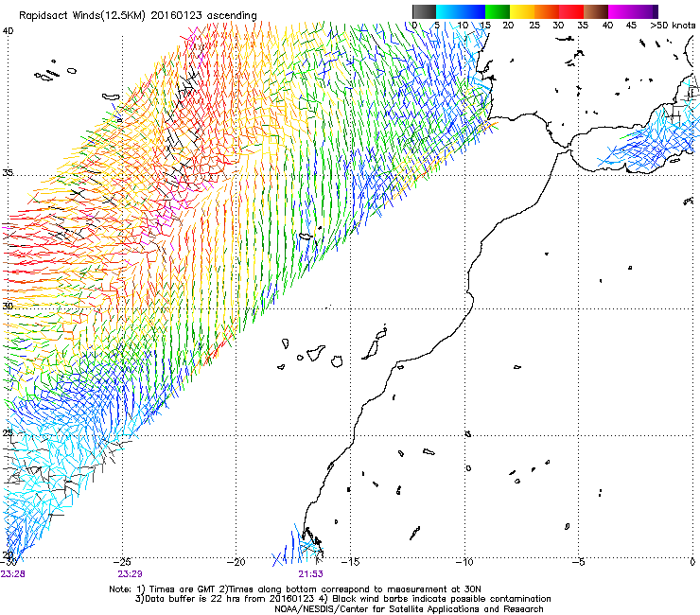Click the note line 'Times are GMT'

pyautogui.click(x=183, y=589)
